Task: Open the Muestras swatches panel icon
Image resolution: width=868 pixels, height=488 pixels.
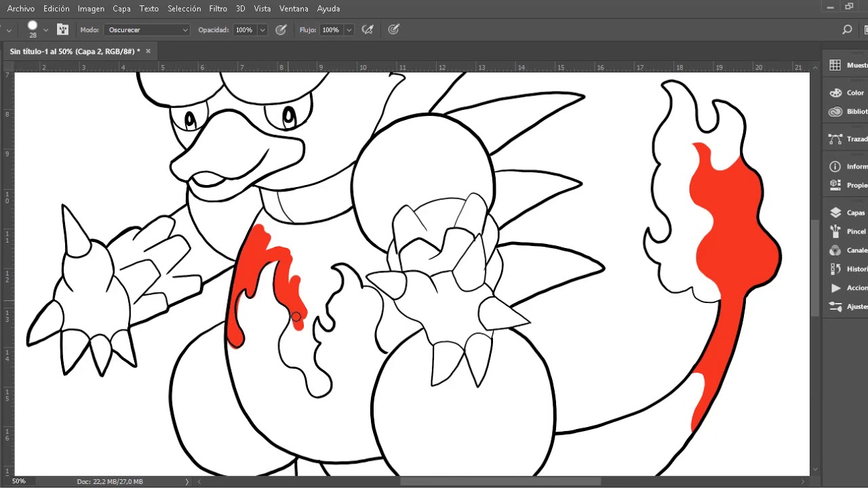Action: 835,65
